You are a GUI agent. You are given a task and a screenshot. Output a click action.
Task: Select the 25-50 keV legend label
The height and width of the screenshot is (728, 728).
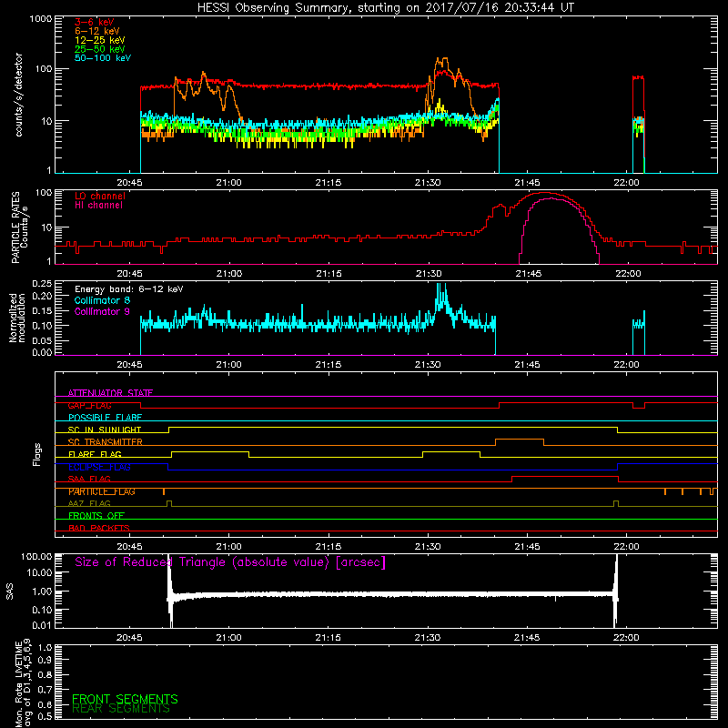pos(100,49)
